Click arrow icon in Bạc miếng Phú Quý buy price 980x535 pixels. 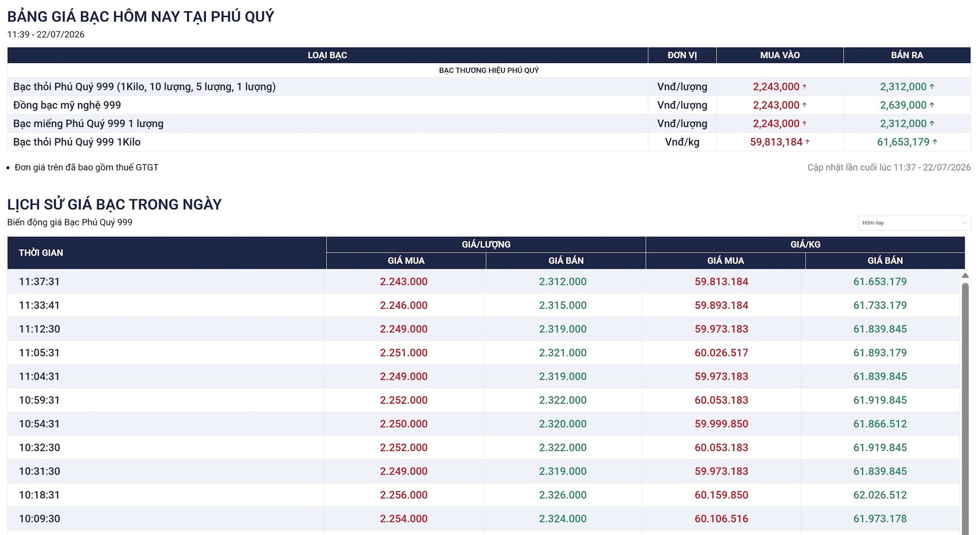(x=804, y=124)
